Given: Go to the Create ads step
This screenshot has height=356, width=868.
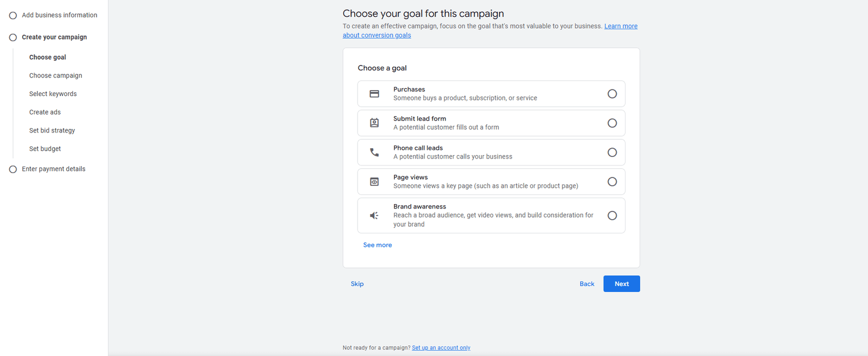Looking at the screenshot, I should point(45,112).
